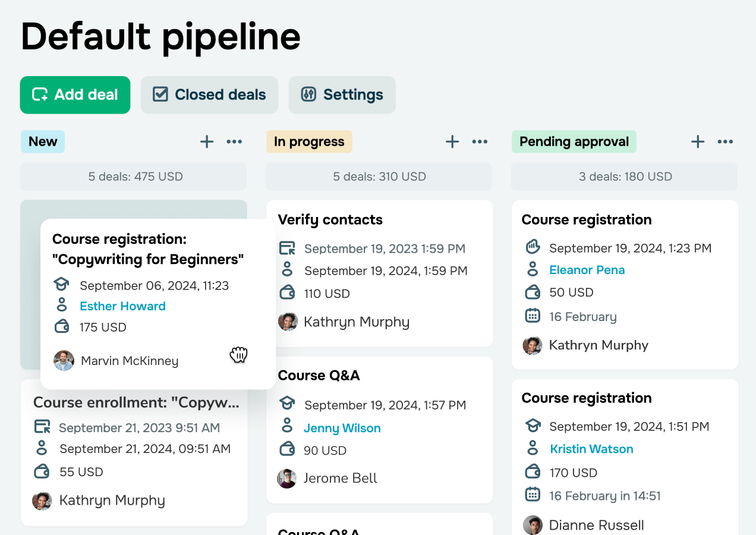Image resolution: width=756 pixels, height=535 pixels.
Task: Click the checkbox icon inside the Closed deals button
Action: 159,94
